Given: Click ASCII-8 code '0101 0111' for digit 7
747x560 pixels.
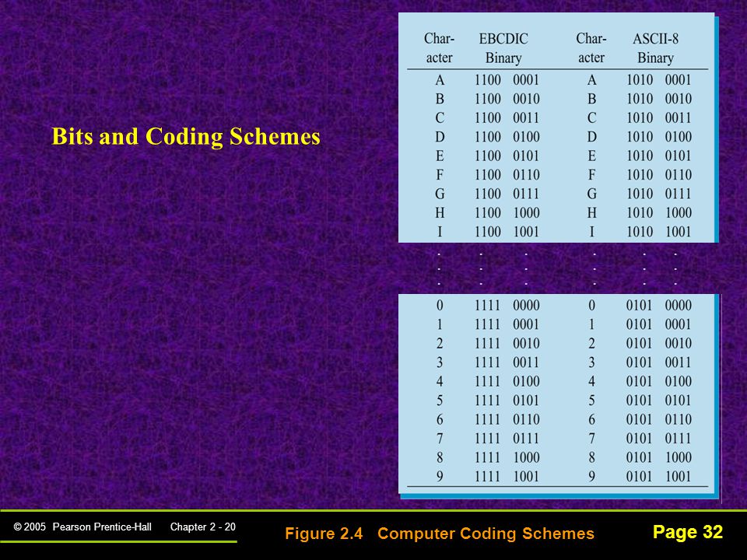Looking at the screenshot, I should coord(659,439).
